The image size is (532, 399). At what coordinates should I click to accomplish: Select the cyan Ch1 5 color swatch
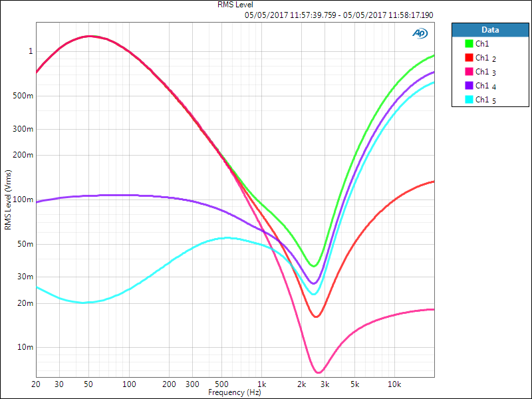click(x=469, y=100)
